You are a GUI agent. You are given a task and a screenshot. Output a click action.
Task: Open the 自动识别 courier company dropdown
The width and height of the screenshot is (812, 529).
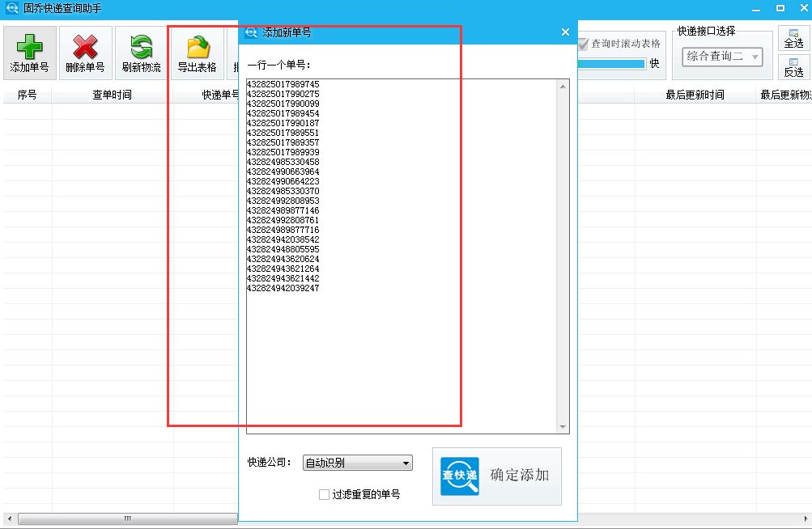click(x=356, y=462)
